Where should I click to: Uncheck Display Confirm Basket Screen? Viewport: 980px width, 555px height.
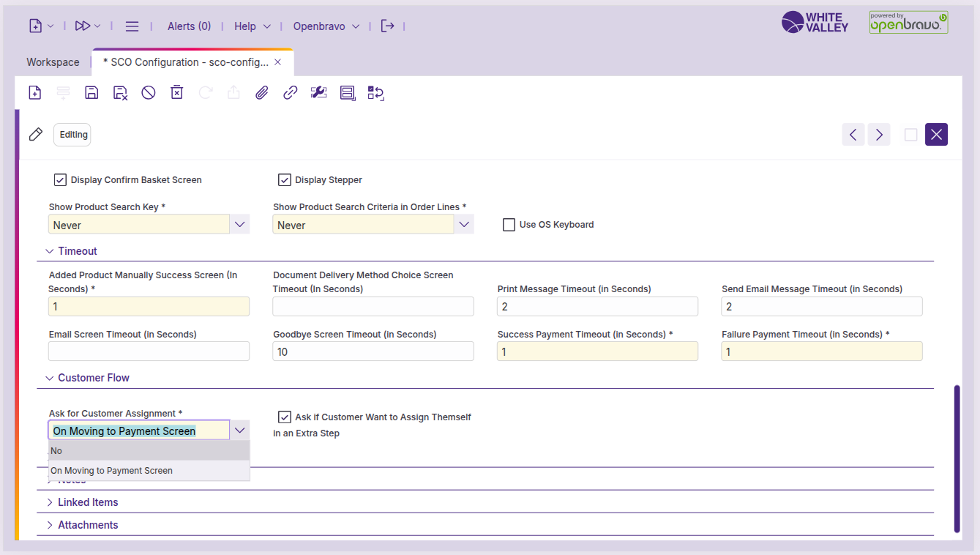(60, 180)
